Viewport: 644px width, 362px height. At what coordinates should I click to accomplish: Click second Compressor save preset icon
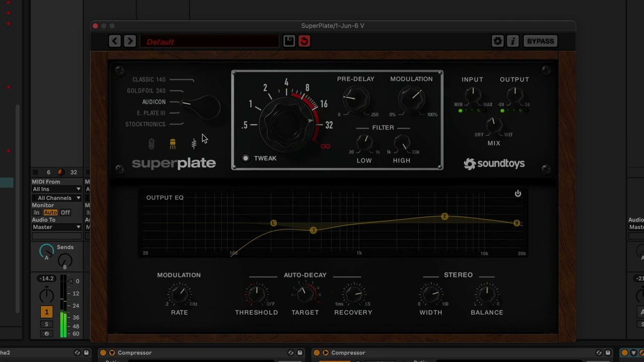(608, 353)
